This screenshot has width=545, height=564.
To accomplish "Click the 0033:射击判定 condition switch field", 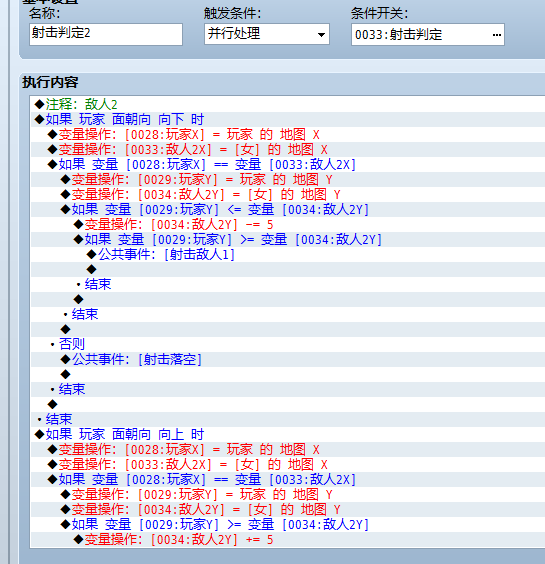I will pyautogui.click(x=428, y=35).
